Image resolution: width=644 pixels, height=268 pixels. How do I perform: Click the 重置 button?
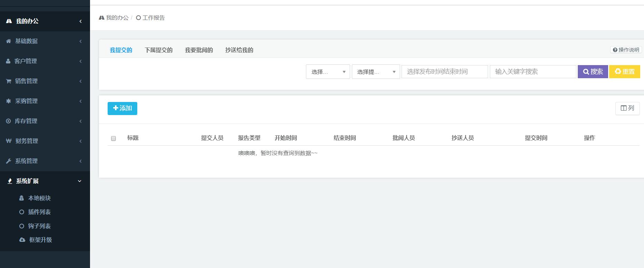click(x=625, y=72)
